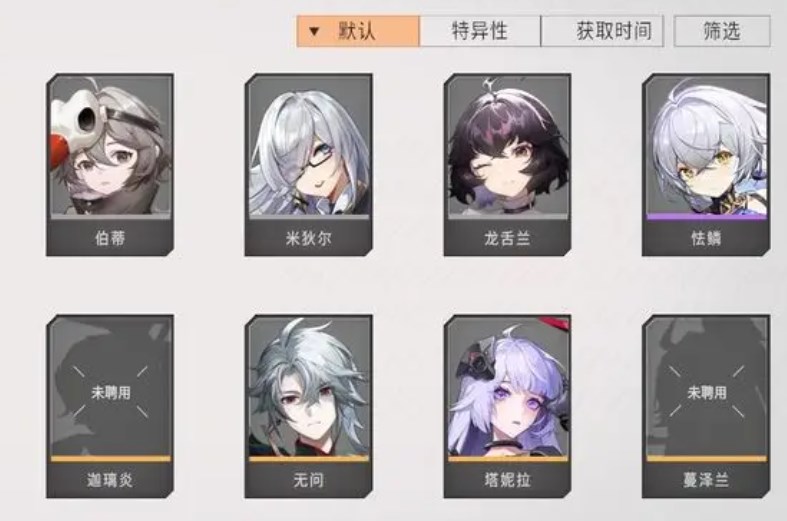
Task: Sort characters by 特异性
Action: [480, 31]
